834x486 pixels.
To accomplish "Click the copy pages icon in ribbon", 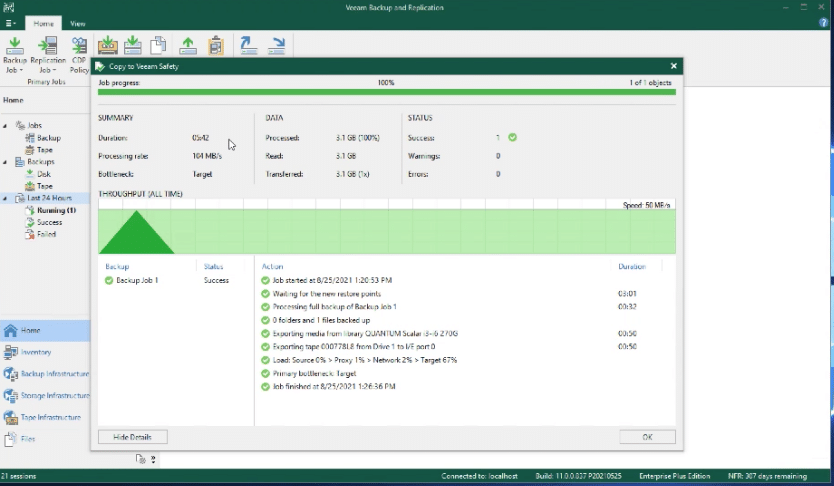I will pyautogui.click(x=158, y=45).
